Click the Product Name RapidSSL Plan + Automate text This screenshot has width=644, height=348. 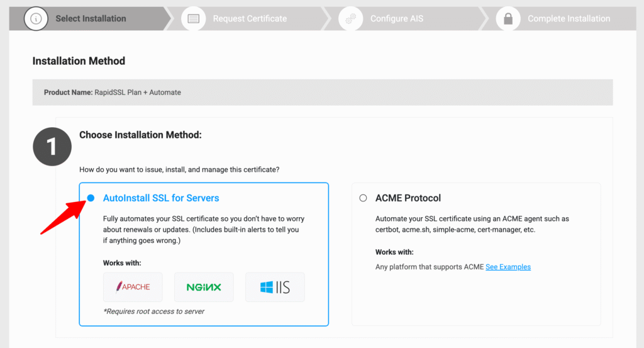pos(113,93)
